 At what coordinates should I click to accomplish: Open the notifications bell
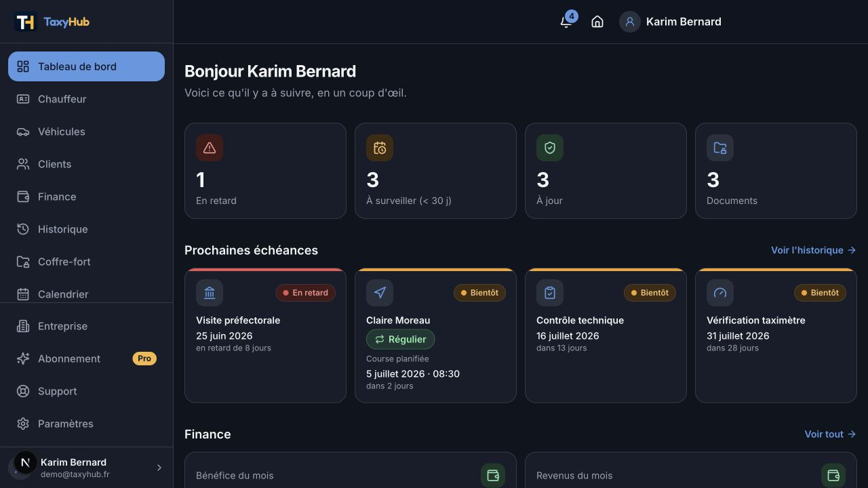566,22
